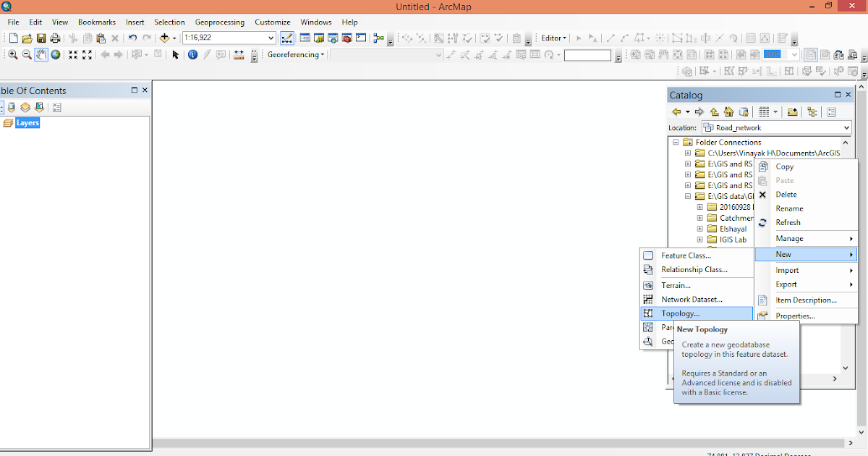Click the Fixed Zoom Out icon
Viewport: 868px width, 456px height.
coord(87,54)
